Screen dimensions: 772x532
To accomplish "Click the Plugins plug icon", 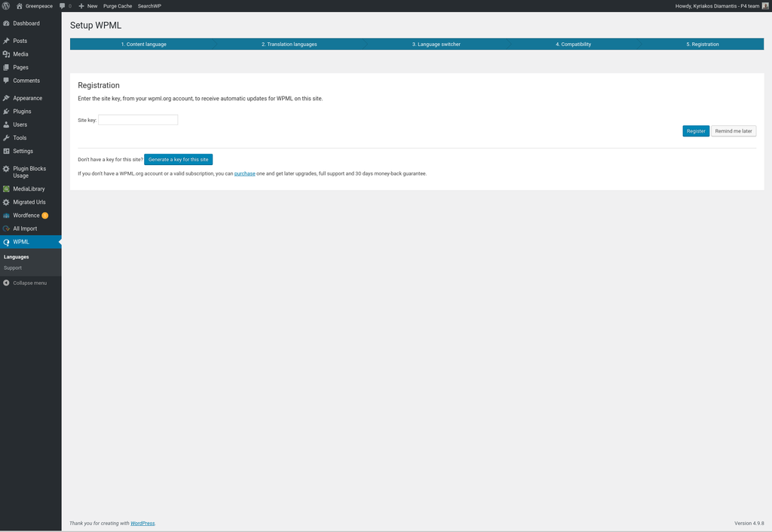I will [6, 112].
